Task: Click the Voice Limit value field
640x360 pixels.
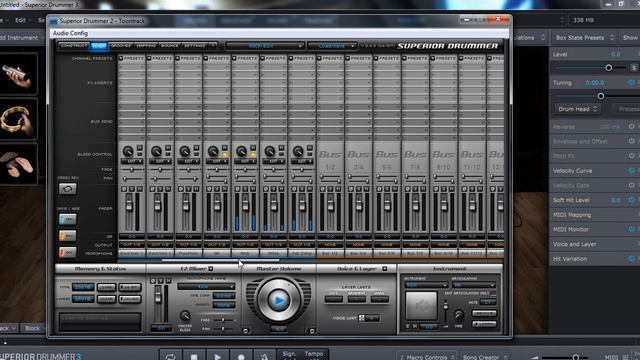Action: pyautogui.click(x=372, y=318)
